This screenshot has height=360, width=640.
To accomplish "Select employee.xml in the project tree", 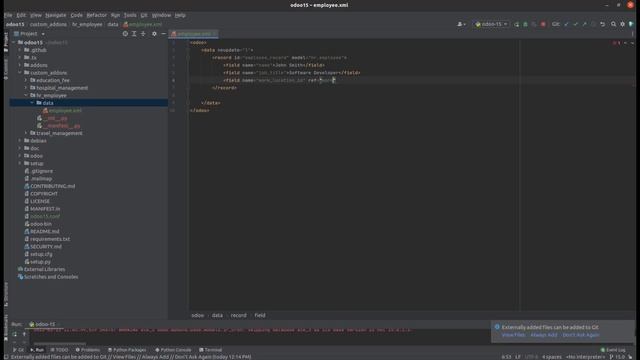I will click(x=62, y=111).
